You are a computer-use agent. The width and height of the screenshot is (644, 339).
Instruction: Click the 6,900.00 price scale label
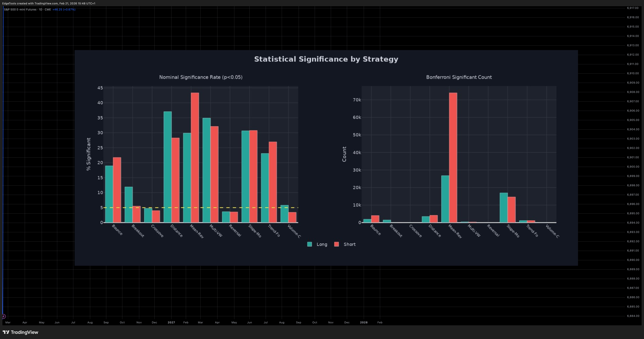[x=633, y=167]
